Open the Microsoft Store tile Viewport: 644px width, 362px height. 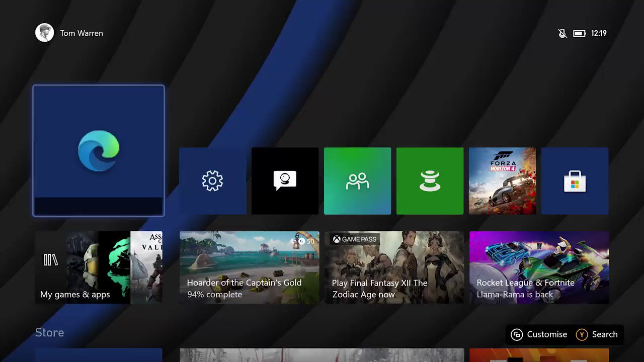[x=575, y=181]
